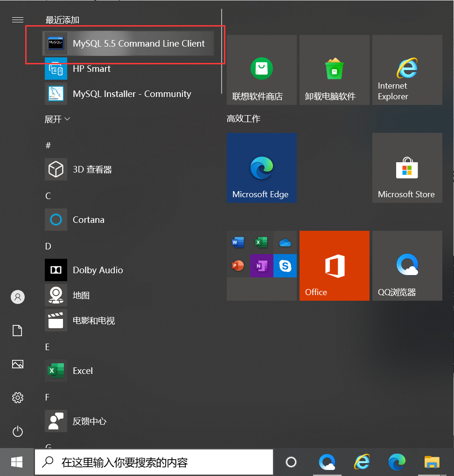Open the Microsoft Store tile
454x476 pixels.
tap(407, 168)
